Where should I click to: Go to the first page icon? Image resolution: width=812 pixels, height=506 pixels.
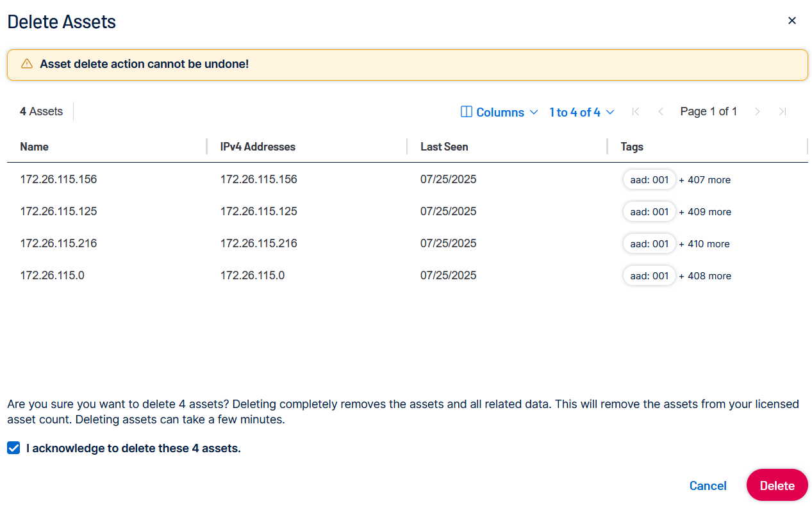pos(635,112)
